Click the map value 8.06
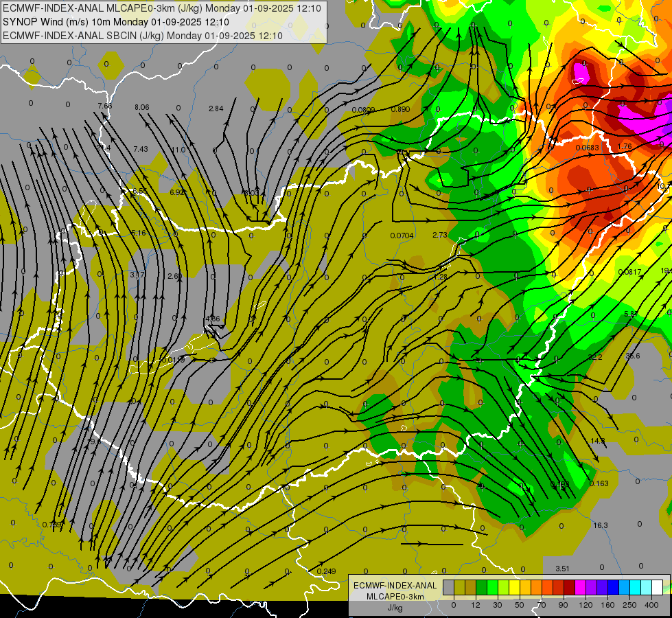This screenshot has width=672, height=618. pos(142,107)
